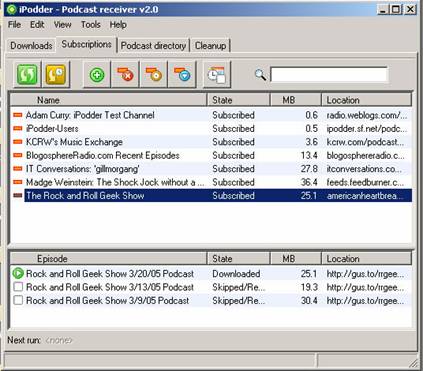Click the Downloaded state of the 3/20/05 episode
The image size is (423, 371).
(x=236, y=274)
